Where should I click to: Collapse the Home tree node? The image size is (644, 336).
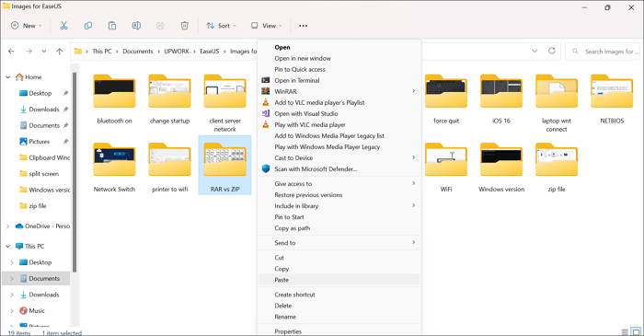(7, 76)
